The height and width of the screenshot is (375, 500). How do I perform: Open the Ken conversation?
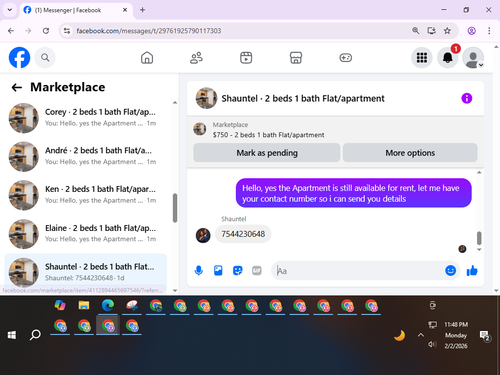tap(86, 195)
